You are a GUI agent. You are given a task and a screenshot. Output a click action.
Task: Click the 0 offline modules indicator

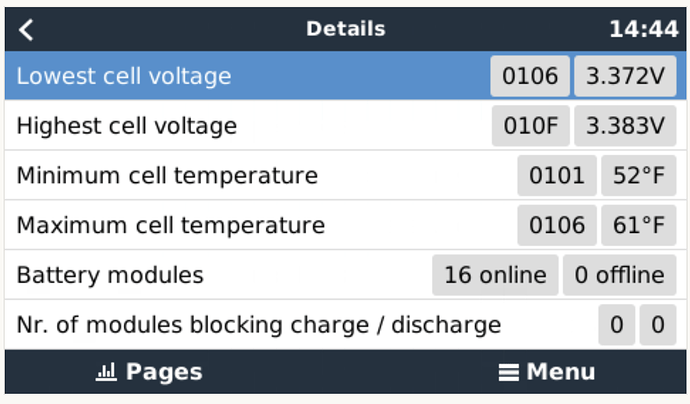[x=619, y=275]
